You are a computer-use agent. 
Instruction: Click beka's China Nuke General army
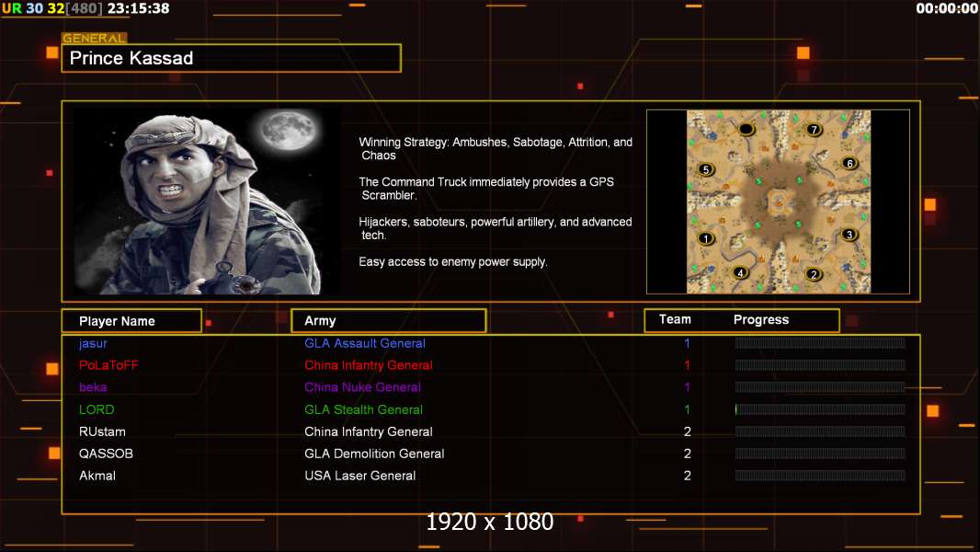(362, 387)
